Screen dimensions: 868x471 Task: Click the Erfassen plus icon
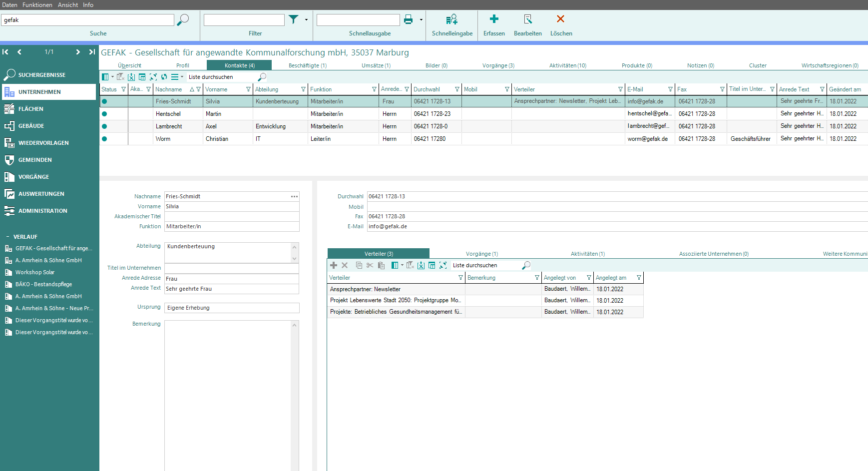coord(494,19)
